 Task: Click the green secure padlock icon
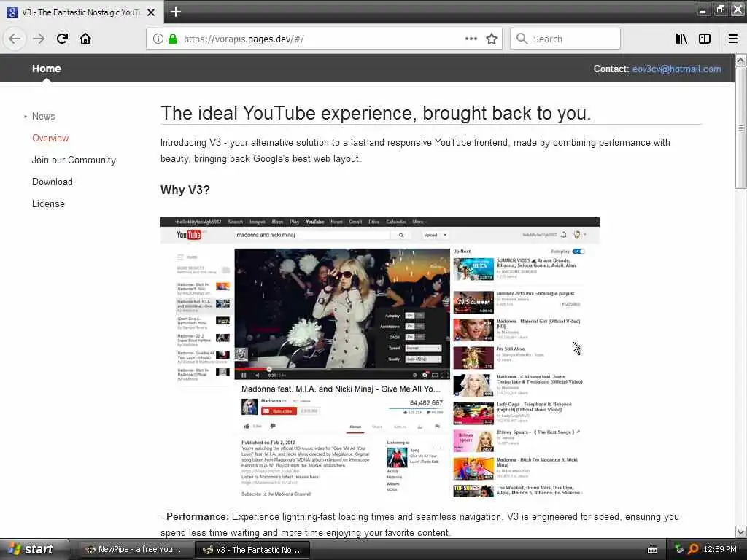pyautogui.click(x=173, y=39)
